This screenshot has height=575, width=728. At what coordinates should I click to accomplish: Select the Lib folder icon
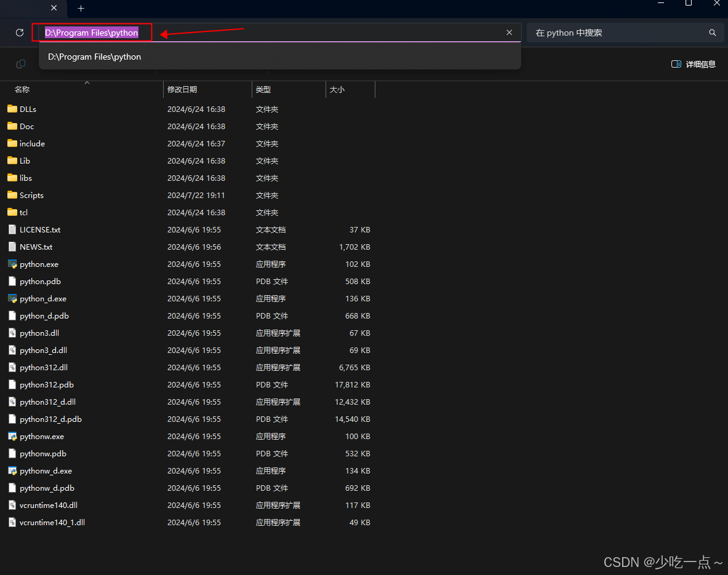(12, 161)
